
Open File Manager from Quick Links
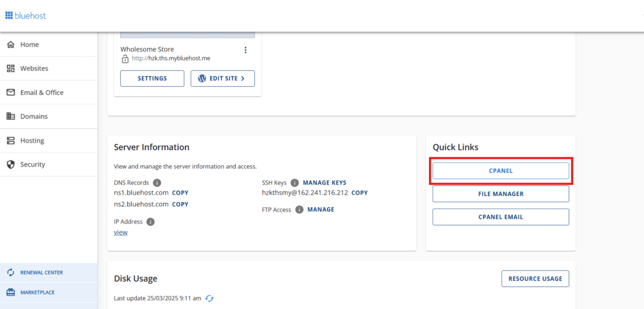(501, 193)
